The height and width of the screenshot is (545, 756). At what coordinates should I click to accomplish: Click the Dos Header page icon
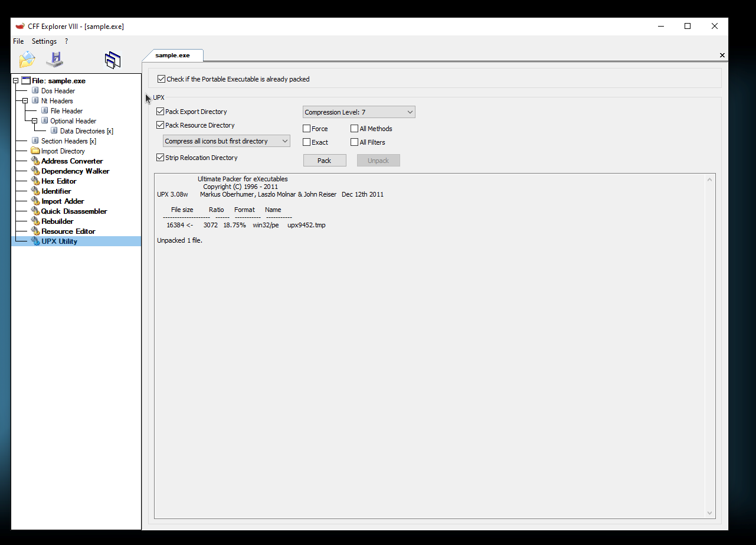coord(35,91)
